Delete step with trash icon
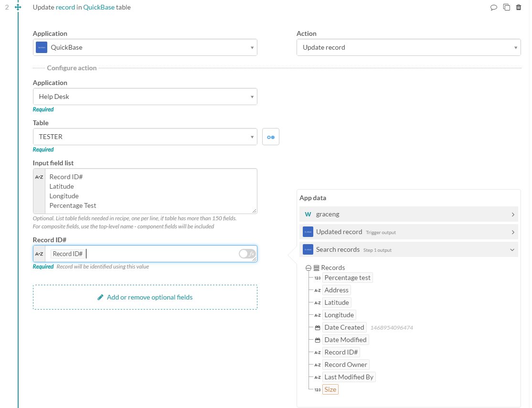532x408 pixels. tap(519, 7)
